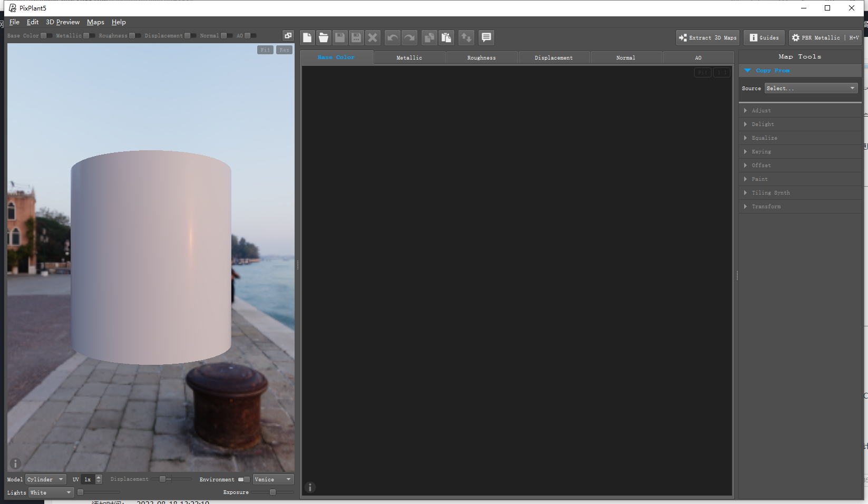Collapse the Copy From section

[800, 70]
